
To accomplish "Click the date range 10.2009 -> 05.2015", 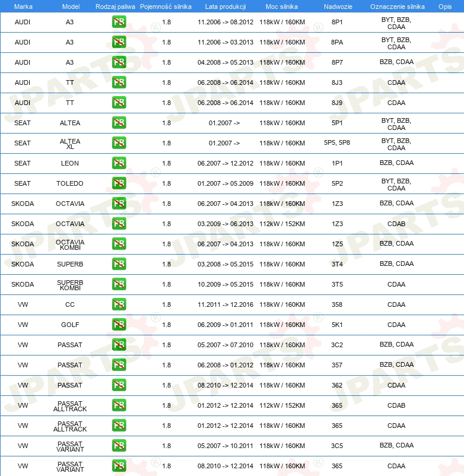I will [x=225, y=284].
